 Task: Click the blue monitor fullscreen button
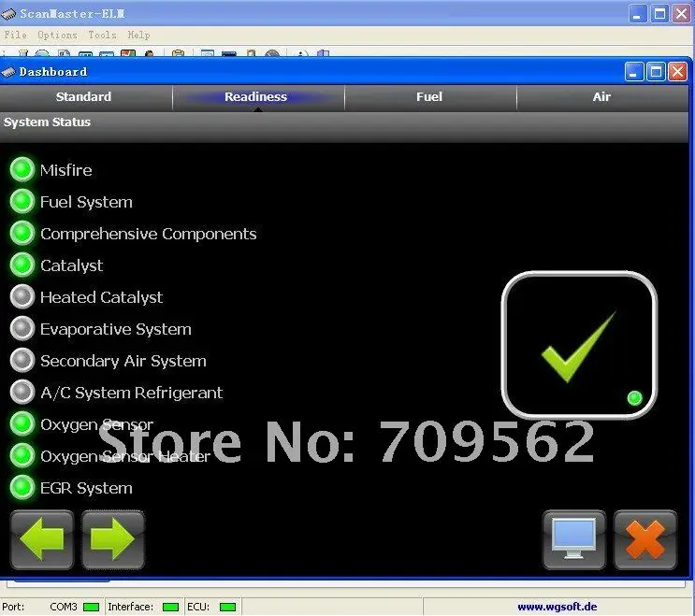point(574,539)
